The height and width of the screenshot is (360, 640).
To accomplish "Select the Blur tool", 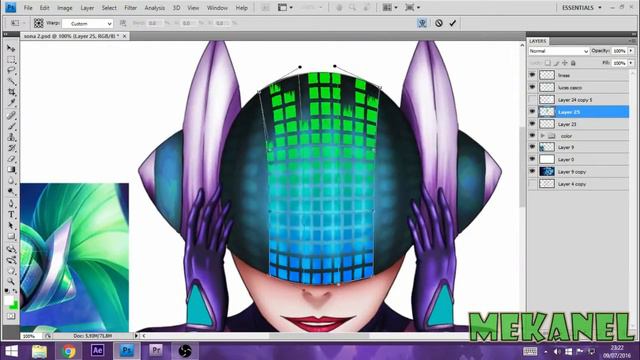I will click(11, 181).
